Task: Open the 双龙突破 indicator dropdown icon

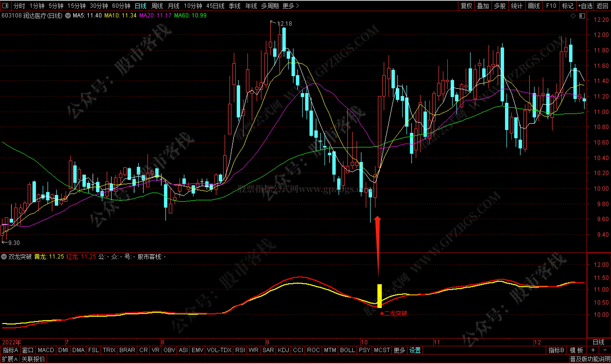Action: [x=4, y=257]
